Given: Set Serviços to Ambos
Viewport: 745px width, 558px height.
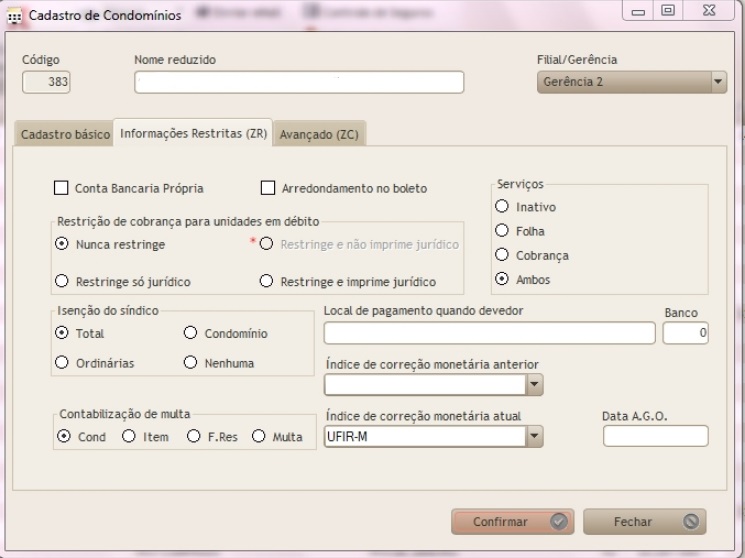Looking at the screenshot, I should tap(502, 279).
